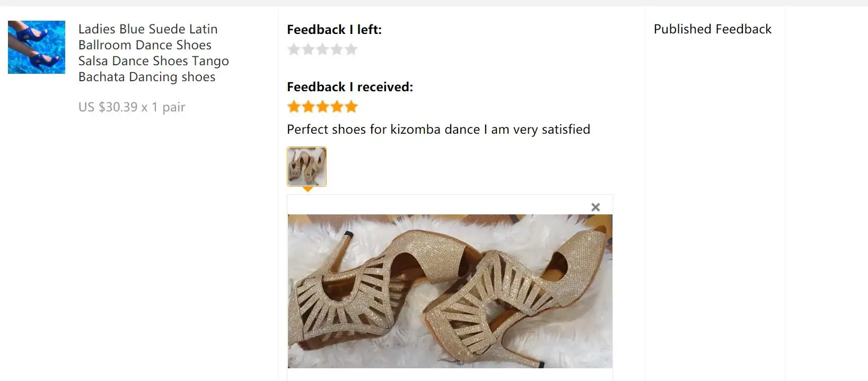The height and width of the screenshot is (381, 868).
Task: Click the 'Feedback I left:' heading
Action: tap(334, 30)
